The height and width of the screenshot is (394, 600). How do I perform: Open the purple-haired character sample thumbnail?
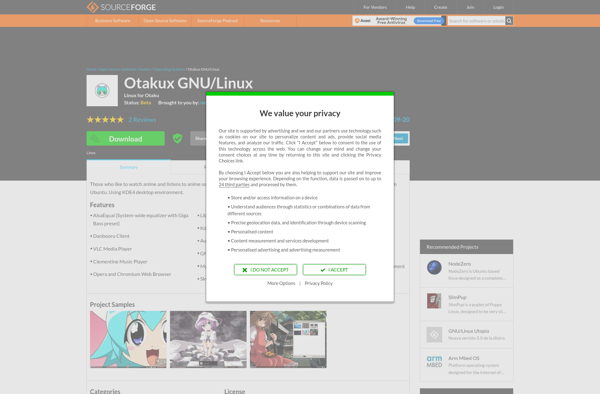pyautogui.click(x=208, y=339)
